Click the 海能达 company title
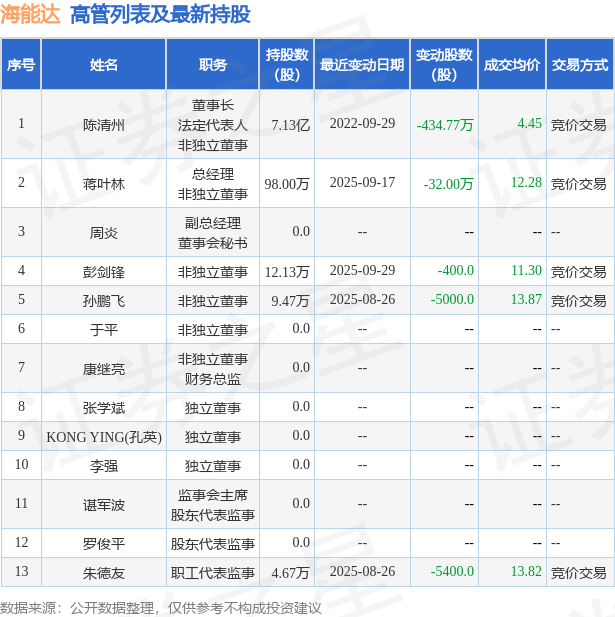This screenshot has height=617, width=615. pyautogui.click(x=30, y=15)
